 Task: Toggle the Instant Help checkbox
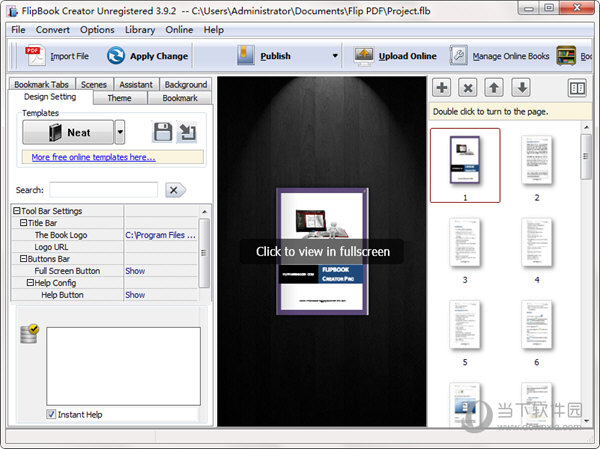(x=51, y=414)
